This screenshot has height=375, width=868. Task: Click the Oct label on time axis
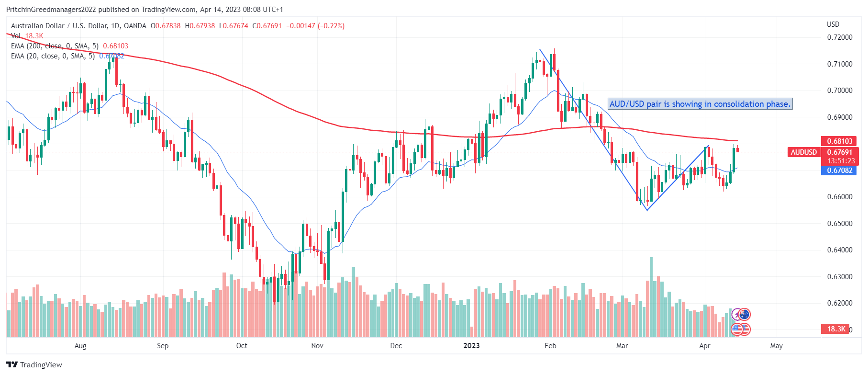pyautogui.click(x=242, y=346)
